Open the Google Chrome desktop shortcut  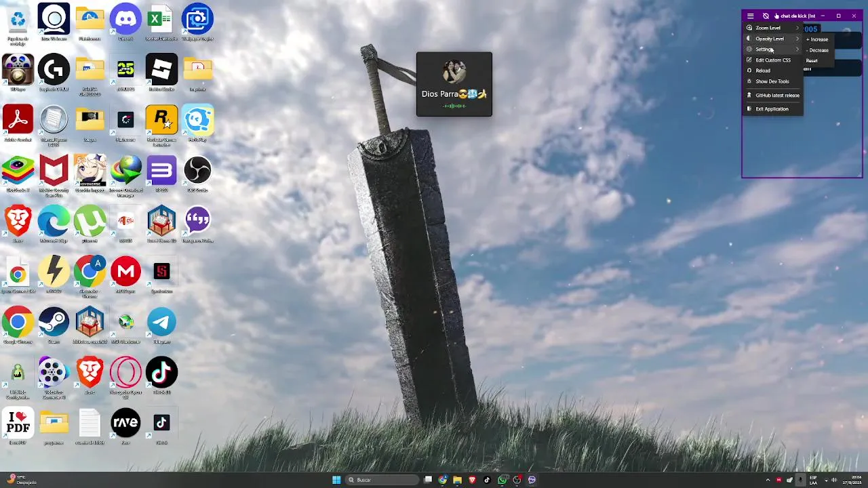tap(18, 325)
